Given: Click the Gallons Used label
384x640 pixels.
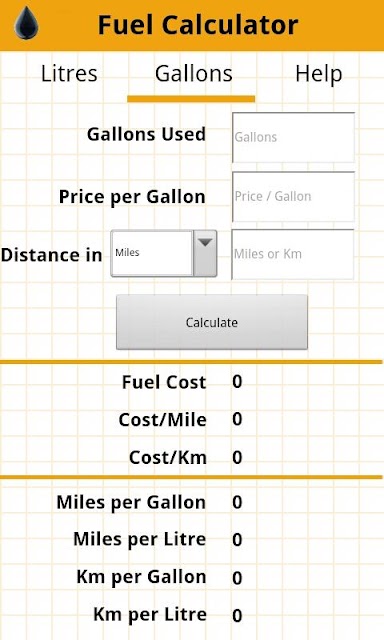Looking at the screenshot, I should 146,134.
